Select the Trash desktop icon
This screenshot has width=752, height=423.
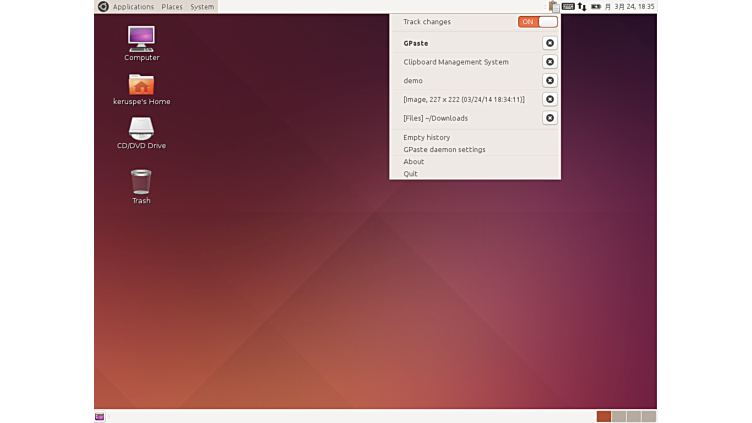(141, 187)
